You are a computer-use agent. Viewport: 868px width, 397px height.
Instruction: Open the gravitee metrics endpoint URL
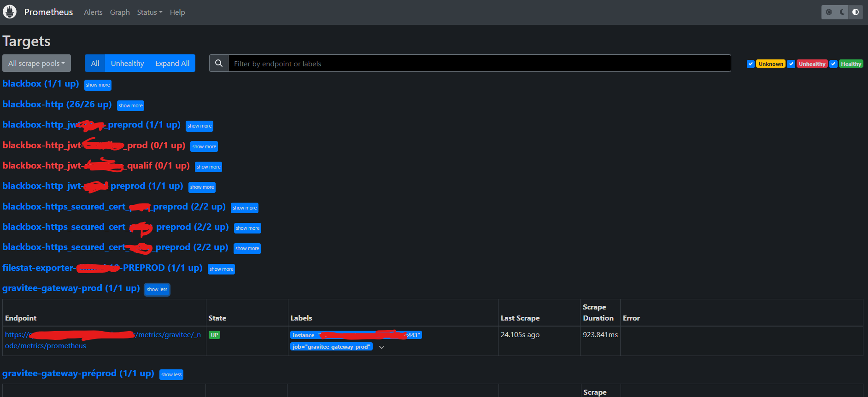(103, 340)
